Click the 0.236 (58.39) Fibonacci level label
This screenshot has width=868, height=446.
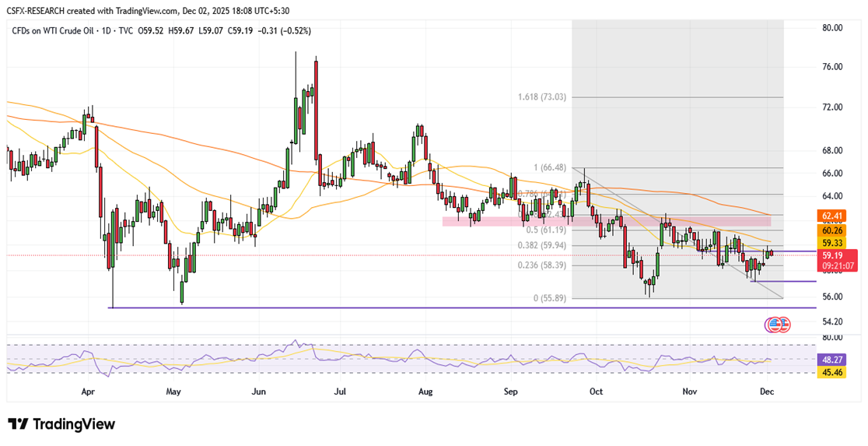tap(539, 265)
